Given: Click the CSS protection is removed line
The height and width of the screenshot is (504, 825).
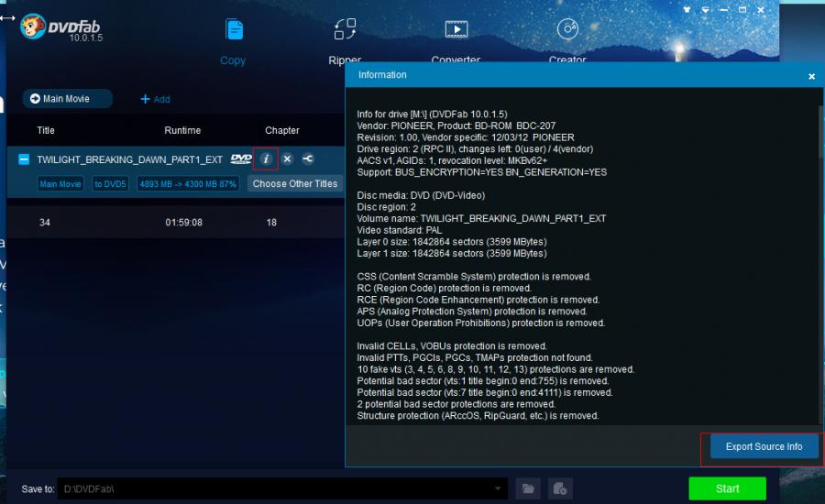Looking at the screenshot, I should click(x=474, y=276).
